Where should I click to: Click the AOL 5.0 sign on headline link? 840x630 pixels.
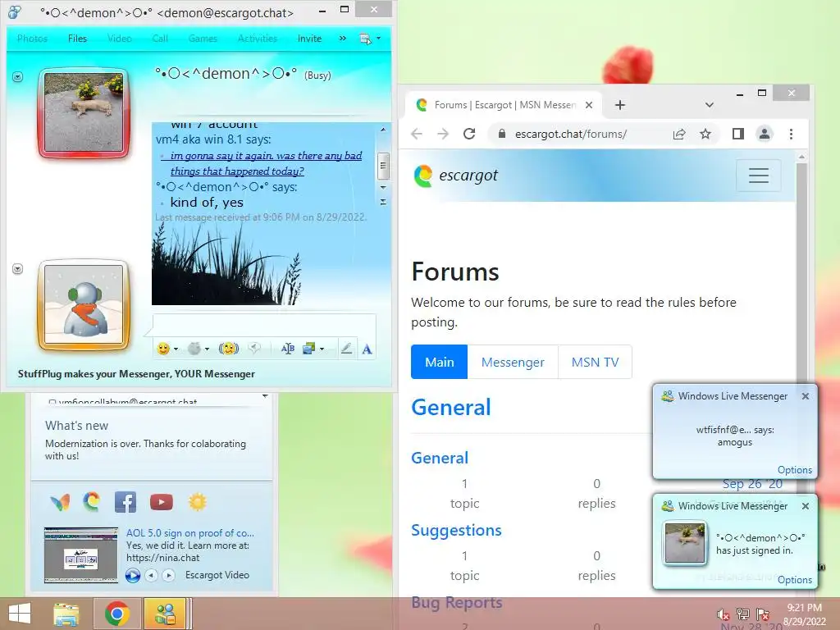pyautogui.click(x=190, y=533)
